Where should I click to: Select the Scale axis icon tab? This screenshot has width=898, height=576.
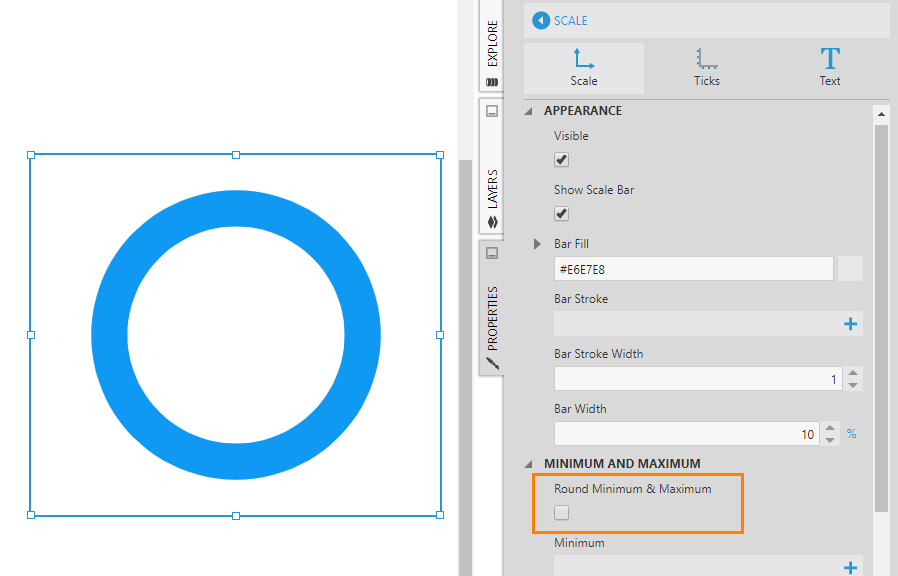point(584,67)
